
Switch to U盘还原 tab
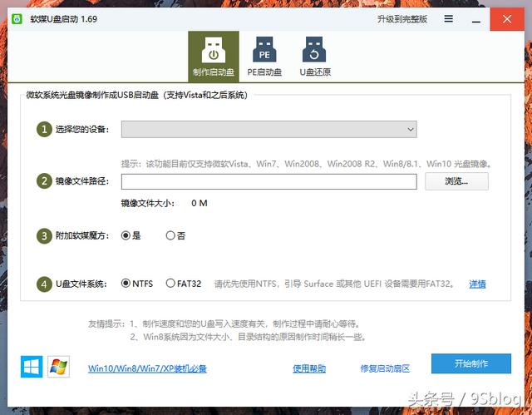[x=315, y=57]
